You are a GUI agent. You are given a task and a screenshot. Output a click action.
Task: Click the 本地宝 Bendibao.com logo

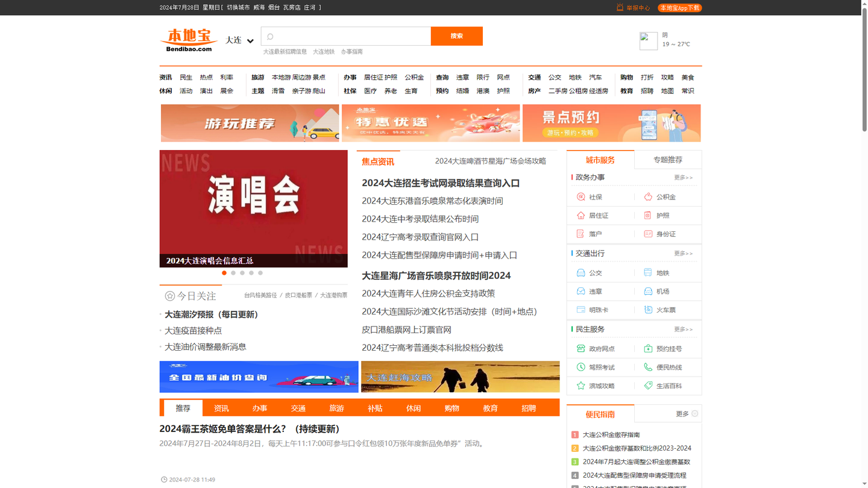[189, 40]
